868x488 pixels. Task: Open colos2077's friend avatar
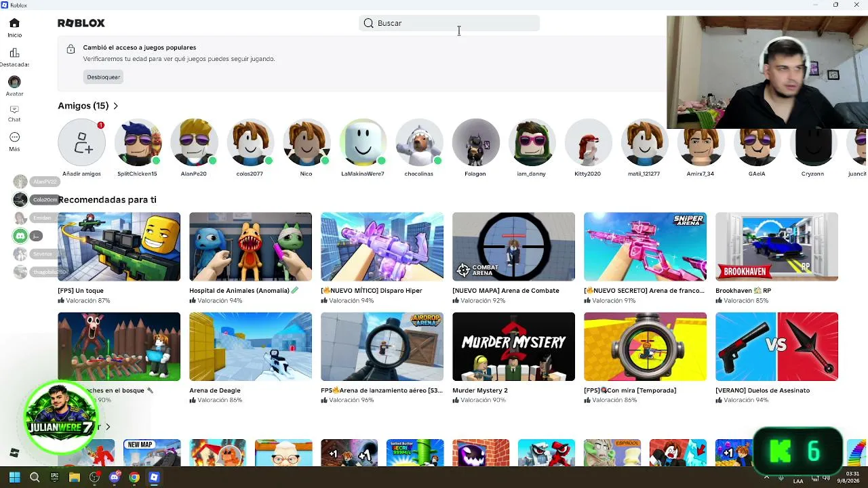tap(250, 142)
